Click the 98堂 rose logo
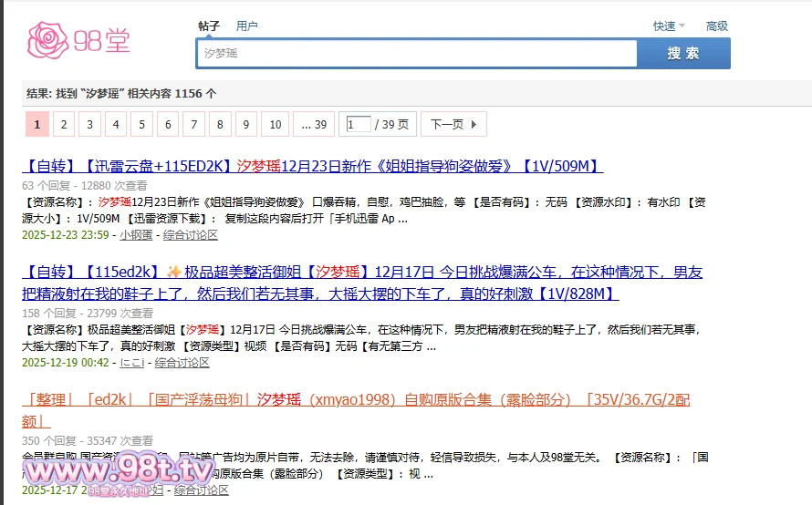The image size is (812, 505). pos(78,39)
